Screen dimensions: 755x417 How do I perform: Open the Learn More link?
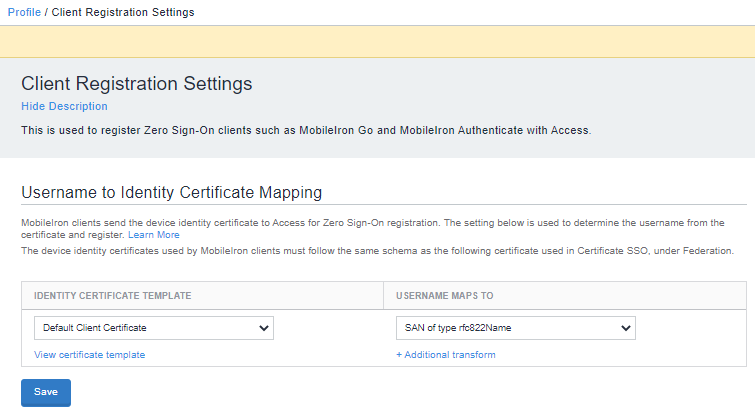pos(154,234)
